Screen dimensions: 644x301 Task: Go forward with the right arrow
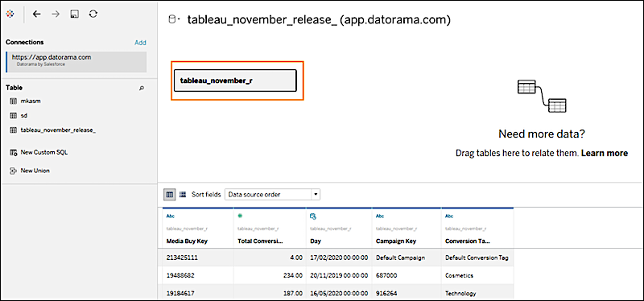(x=56, y=14)
